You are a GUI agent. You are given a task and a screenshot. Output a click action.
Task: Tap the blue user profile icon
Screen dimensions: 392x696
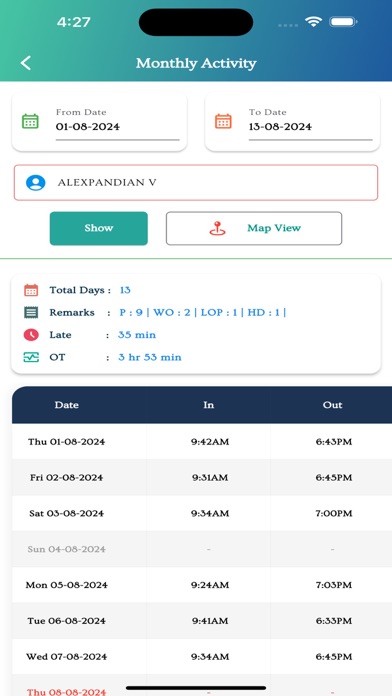[36, 182]
